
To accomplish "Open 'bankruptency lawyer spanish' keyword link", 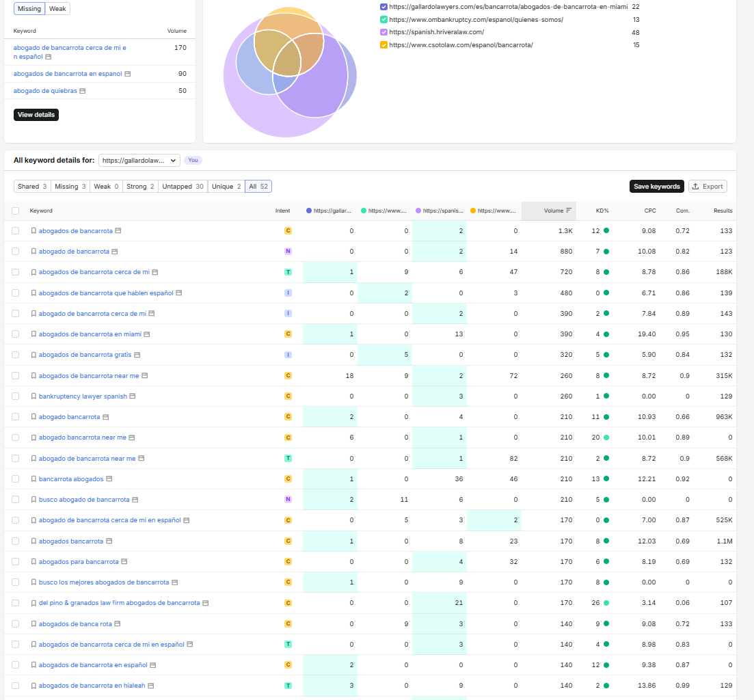I will coord(83,396).
